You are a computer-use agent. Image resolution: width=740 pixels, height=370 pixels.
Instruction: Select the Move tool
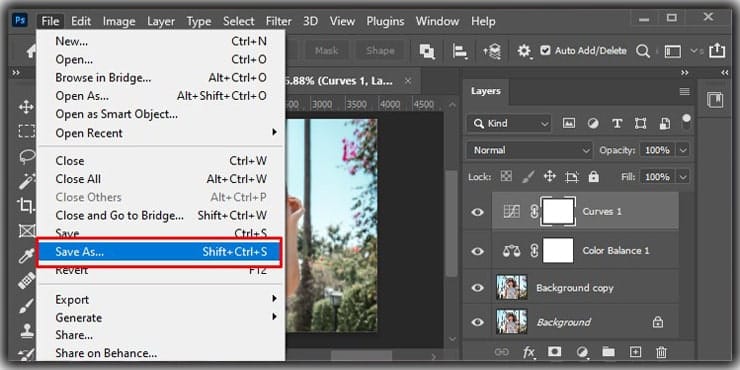[26, 107]
